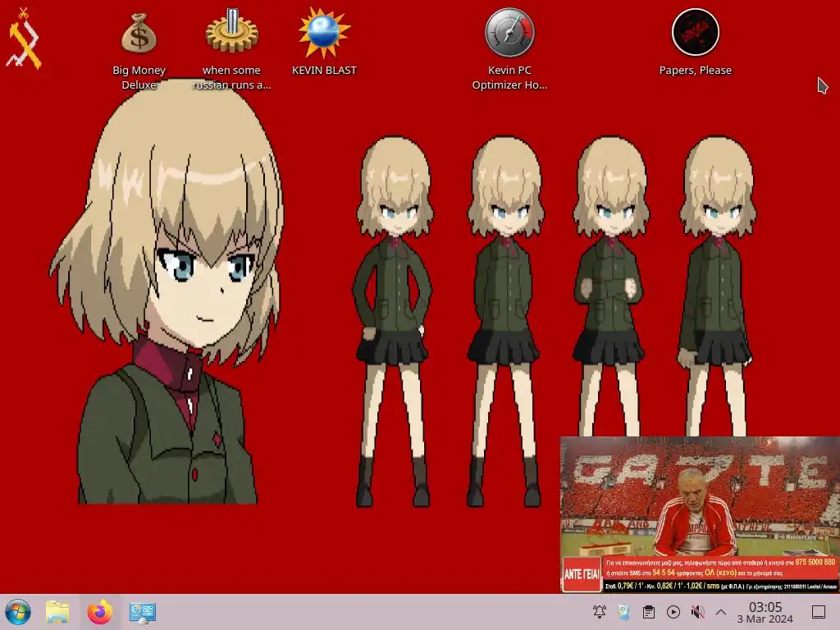This screenshot has width=840, height=630.
Task: Click the show desktop button
Action: [x=819, y=612]
